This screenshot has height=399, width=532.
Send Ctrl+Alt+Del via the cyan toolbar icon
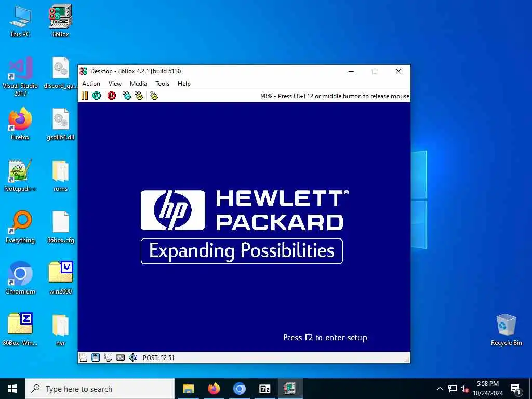coord(127,96)
